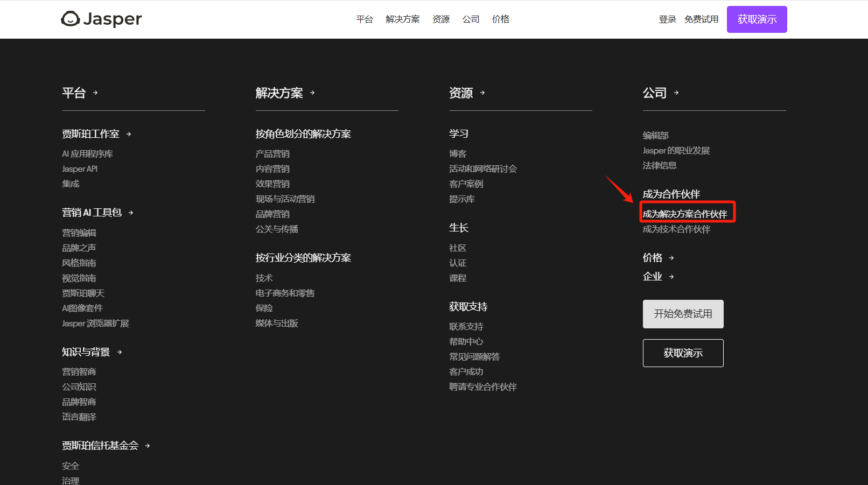Open the 联系支持 link
The image size is (868, 485).
pos(466,327)
